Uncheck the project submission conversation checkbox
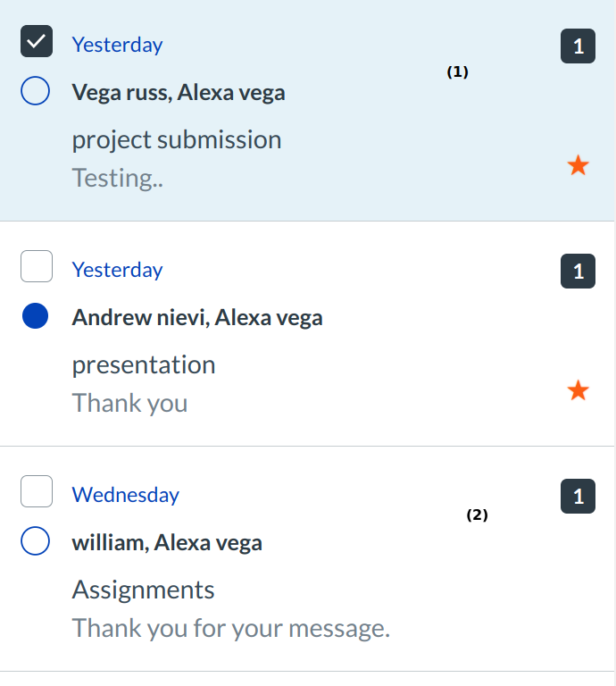The height and width of the screenshot is (686, 616). (x=37, y=43)
